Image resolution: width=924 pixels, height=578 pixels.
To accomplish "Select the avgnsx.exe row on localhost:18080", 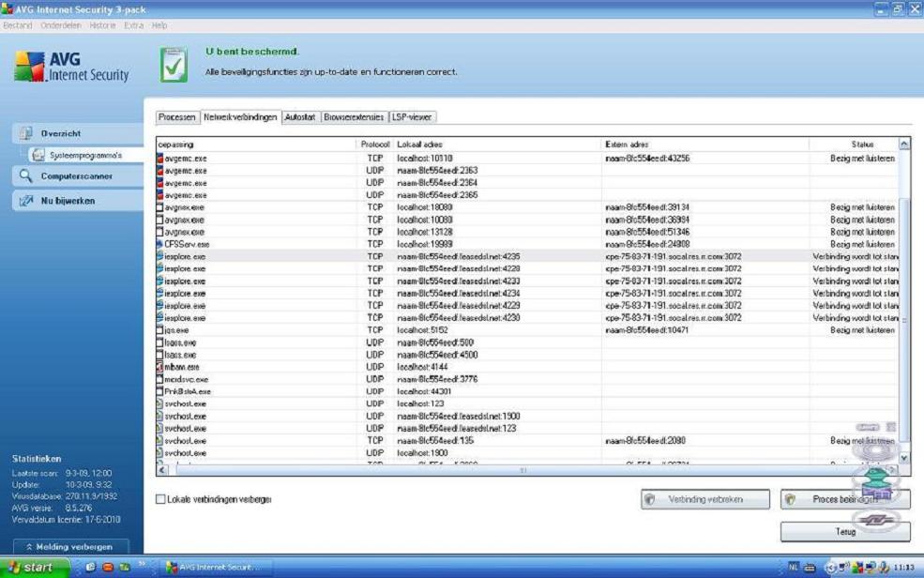I will (527, 207).
